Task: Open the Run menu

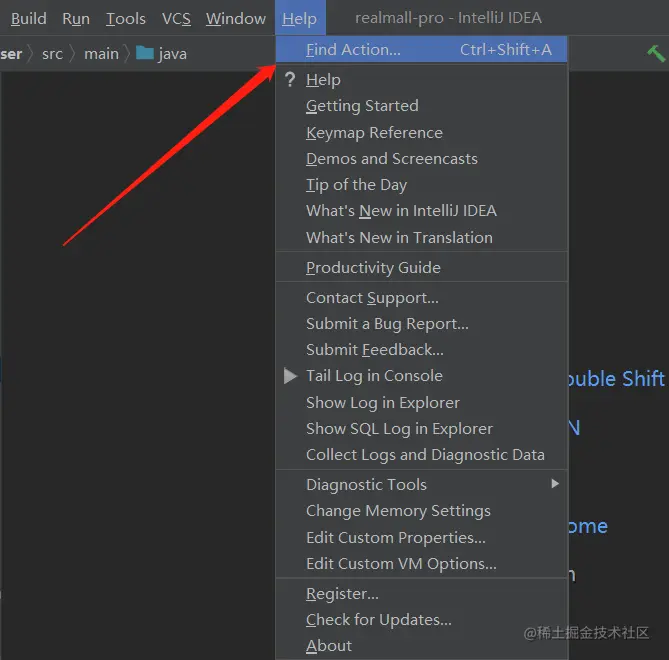Action: pyautogui.click(x=76, y=18)
